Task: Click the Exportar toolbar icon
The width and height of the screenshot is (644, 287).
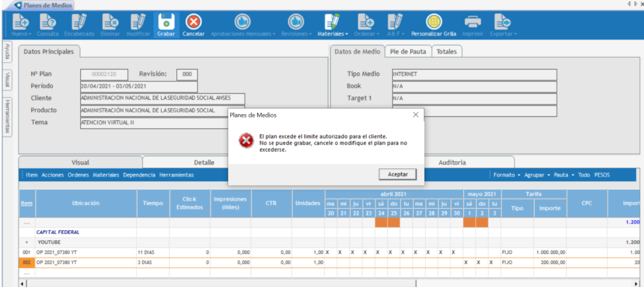Action: pyautogui.click(x=501, y=22)
